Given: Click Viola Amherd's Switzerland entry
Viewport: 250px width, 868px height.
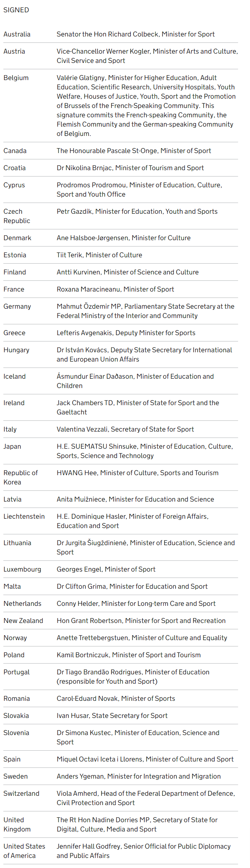Looking at the screenshot, I should 146,798.
